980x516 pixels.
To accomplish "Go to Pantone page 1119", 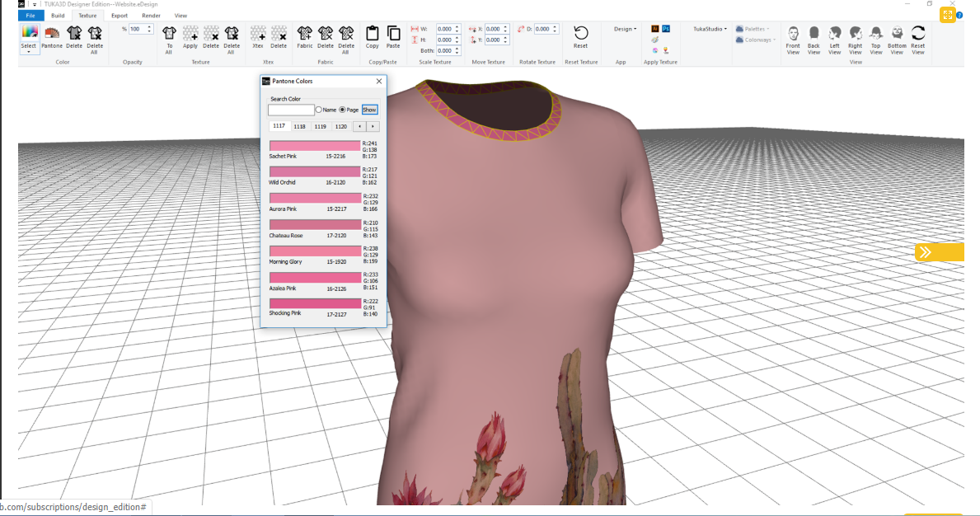I will click(x=321, y=126).
